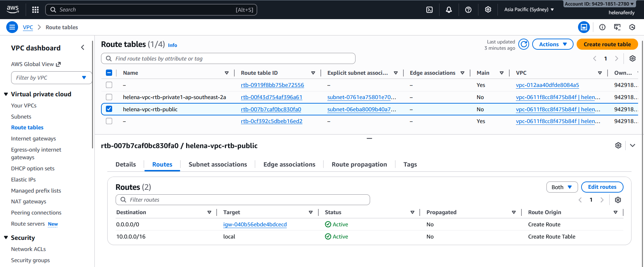Open the Actions dropdown
The image size is (644, 267).
click(552, 44)
